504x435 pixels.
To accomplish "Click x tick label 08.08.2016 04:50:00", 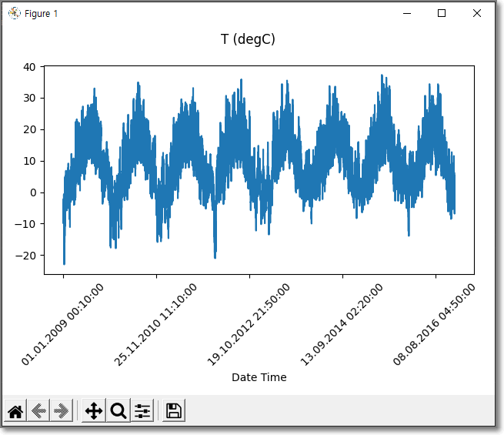I will [434, 324].
